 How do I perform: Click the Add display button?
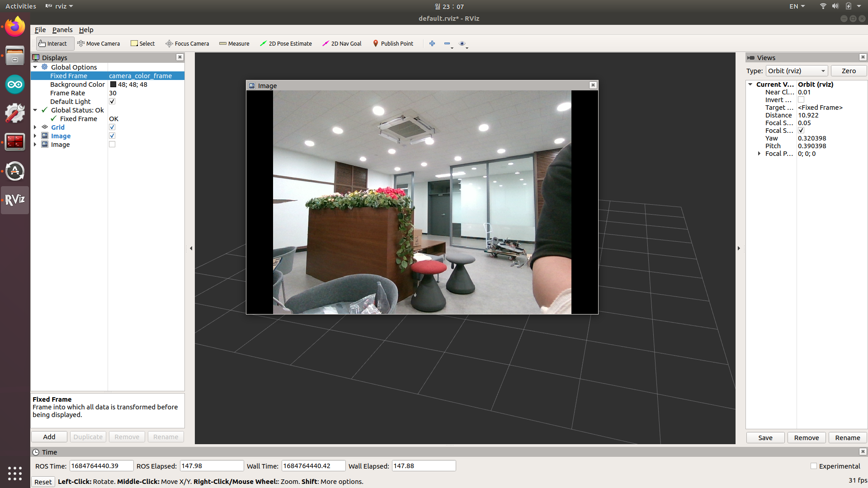point(49,437)
